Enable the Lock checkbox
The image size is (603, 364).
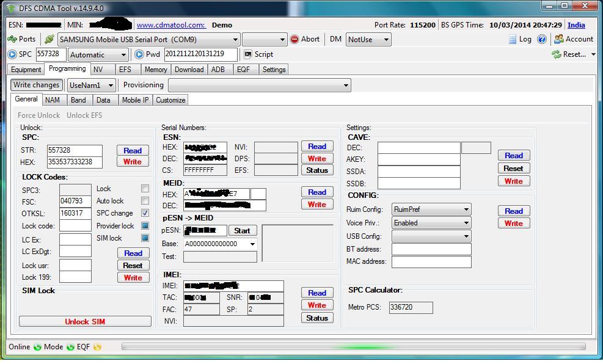click(x=145, y=189)
